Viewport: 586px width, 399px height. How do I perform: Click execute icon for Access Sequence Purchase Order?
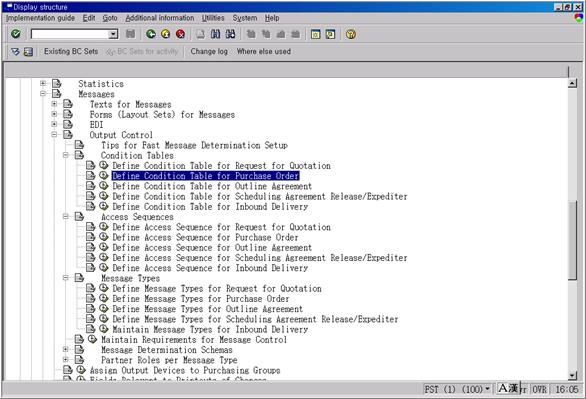(x=104, y=236)
